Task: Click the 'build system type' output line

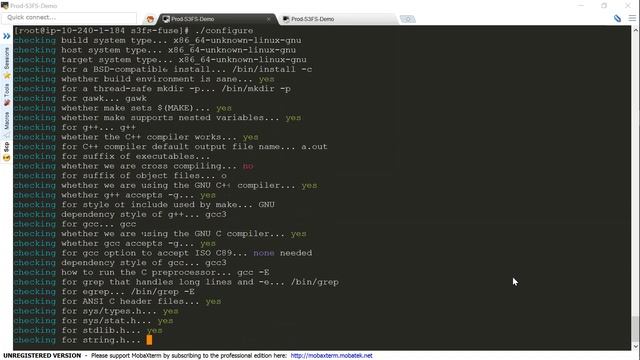Action: 158,40
